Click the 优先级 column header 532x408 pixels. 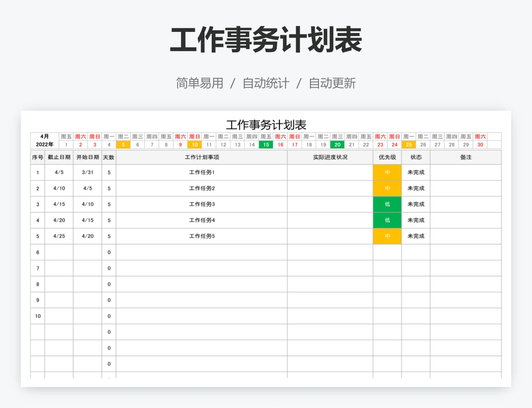coord(387,157)
